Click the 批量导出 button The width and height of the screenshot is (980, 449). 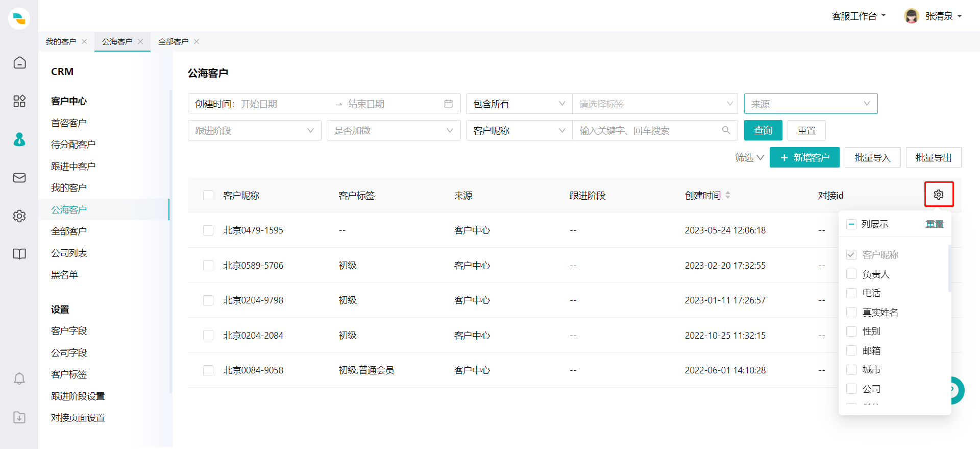pyautogui.click(x=934, y=157)
